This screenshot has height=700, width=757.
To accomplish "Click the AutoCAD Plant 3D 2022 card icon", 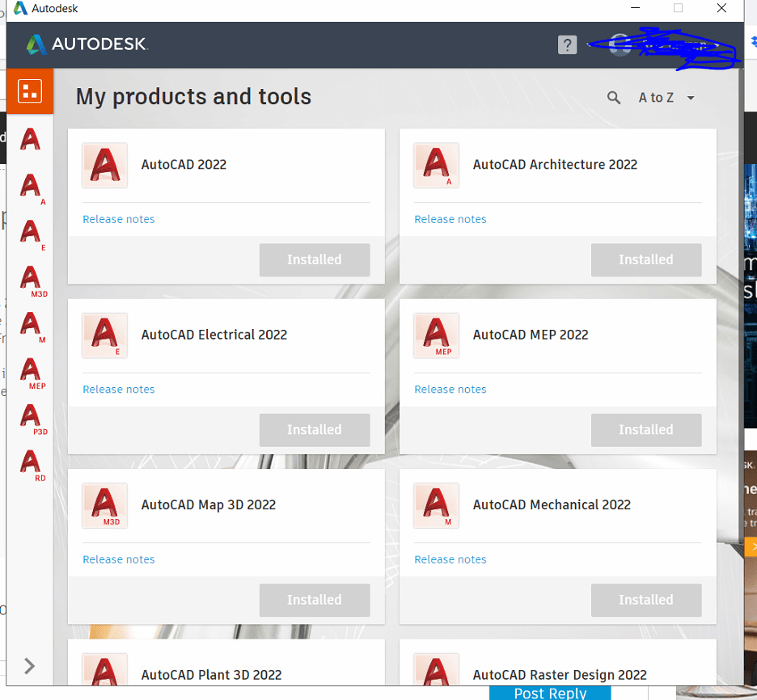I will (105, 669).
